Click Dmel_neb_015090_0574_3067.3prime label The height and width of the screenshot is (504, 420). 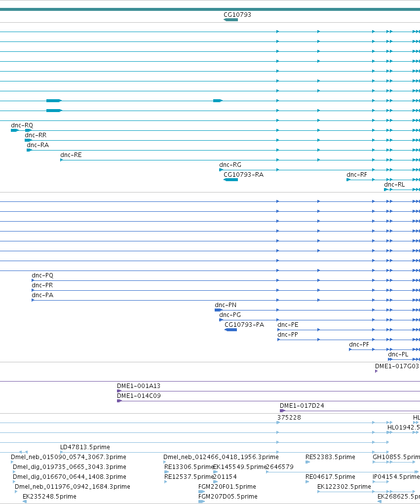pyautogui.click(x=69, y=457)
